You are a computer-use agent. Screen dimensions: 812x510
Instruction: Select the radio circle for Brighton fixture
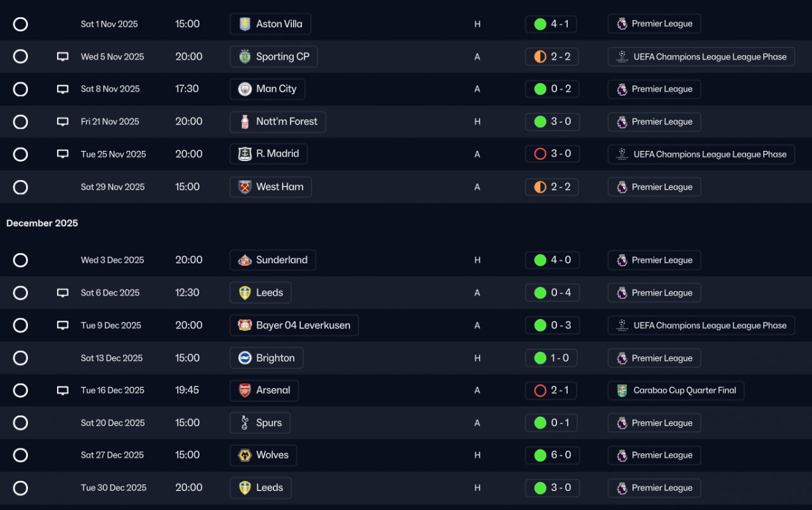point(20,358)
